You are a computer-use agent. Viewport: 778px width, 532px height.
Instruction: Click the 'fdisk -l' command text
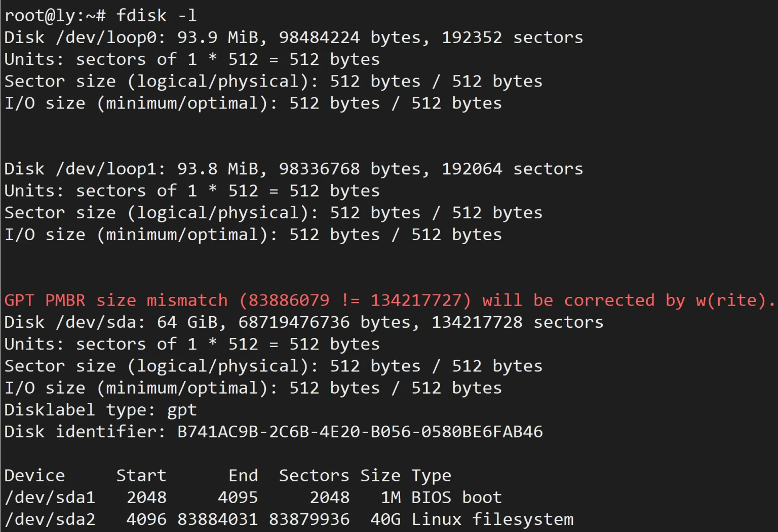[x=157, y=16]
